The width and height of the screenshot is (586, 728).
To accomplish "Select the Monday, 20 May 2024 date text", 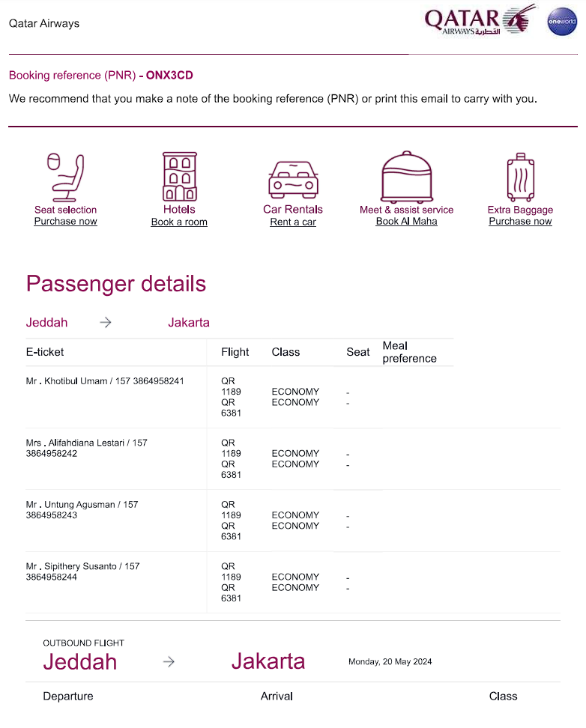I will point(390,662).
